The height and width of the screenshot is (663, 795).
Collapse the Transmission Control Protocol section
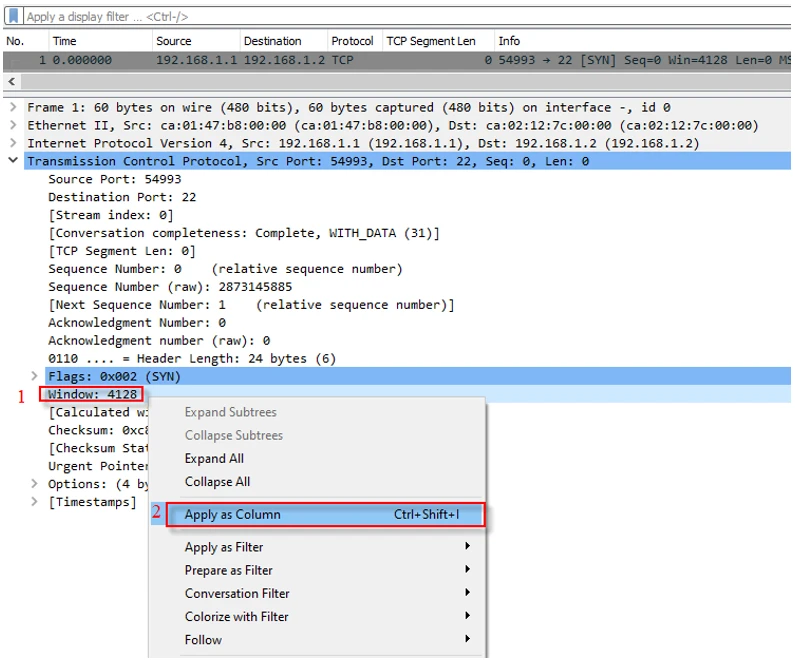(12, 161)
